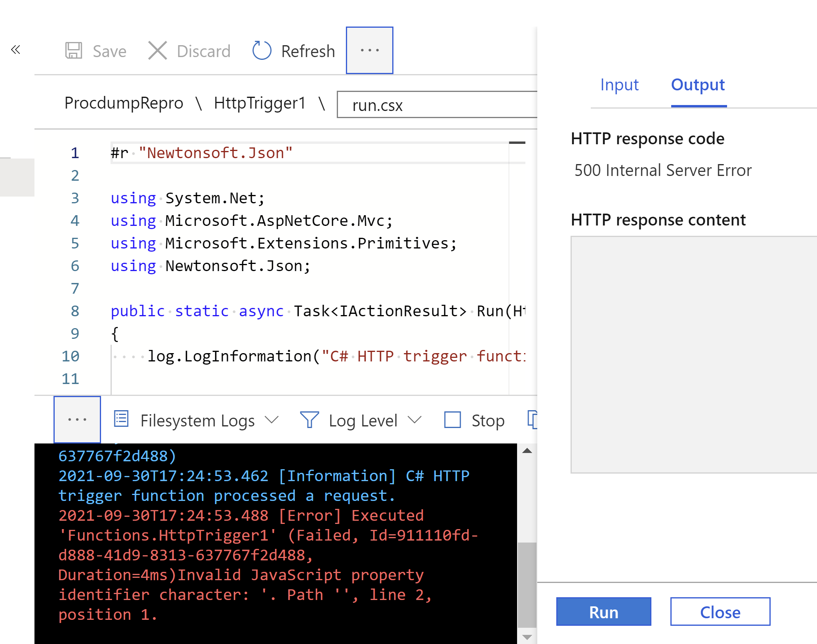This screenshot has height=644, width=817.
Task: Navigate to HttpTrigger1 in the breadcrumb
Action: tap(260, 103)
